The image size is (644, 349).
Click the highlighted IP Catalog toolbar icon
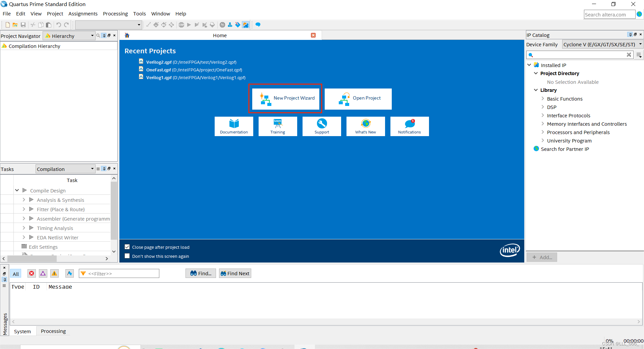(246, 25)
